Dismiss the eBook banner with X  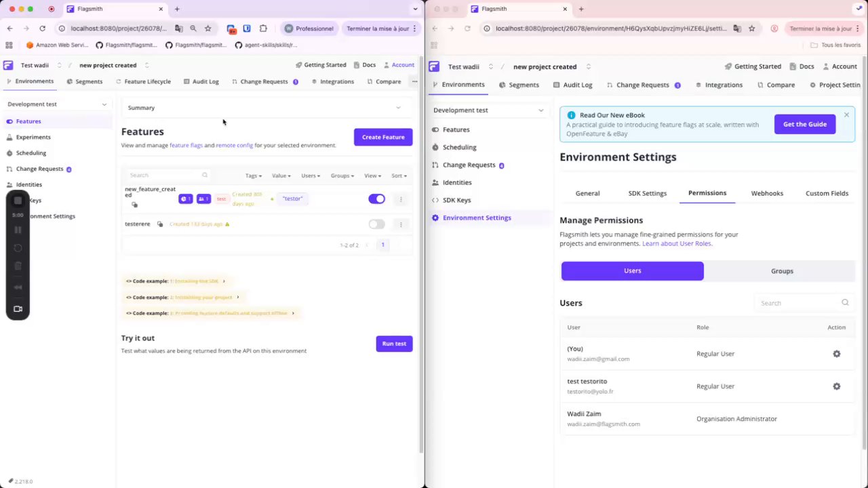(846, 115)
